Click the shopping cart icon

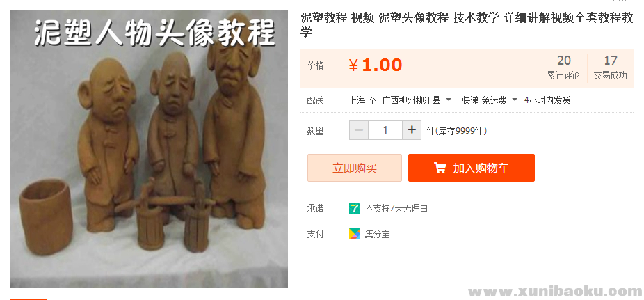[x=440, y=168]
